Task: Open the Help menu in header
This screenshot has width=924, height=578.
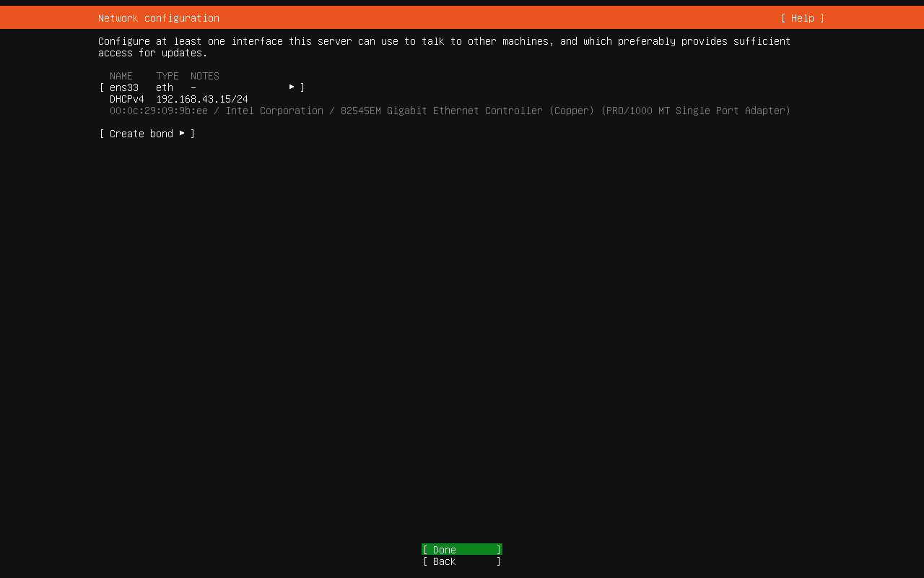Action: [802, 18]
